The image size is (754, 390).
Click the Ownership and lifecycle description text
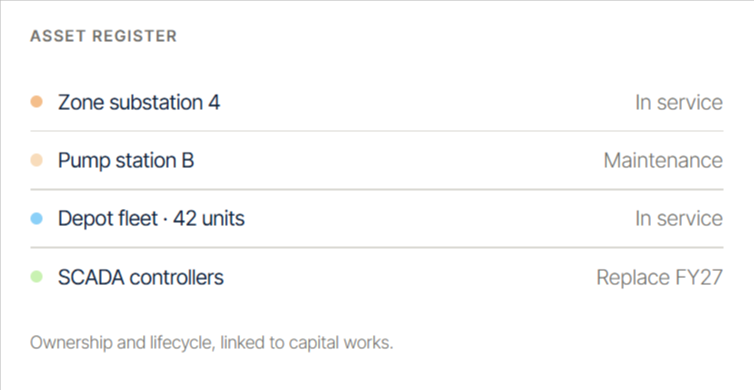click(212, 343)
